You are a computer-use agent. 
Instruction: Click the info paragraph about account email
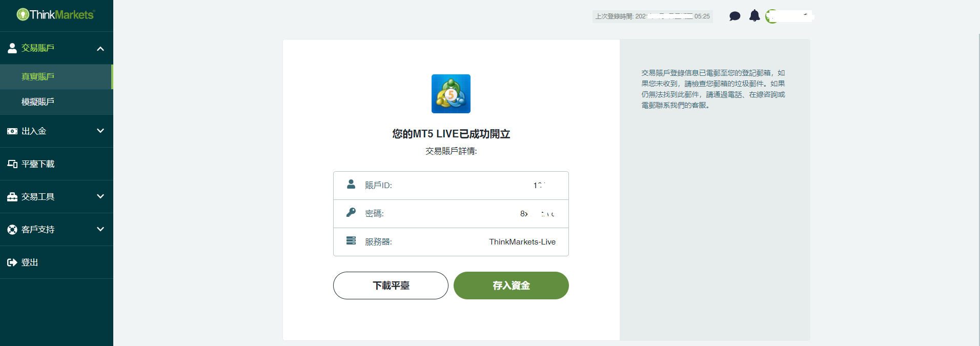click(x=713, y=89)
